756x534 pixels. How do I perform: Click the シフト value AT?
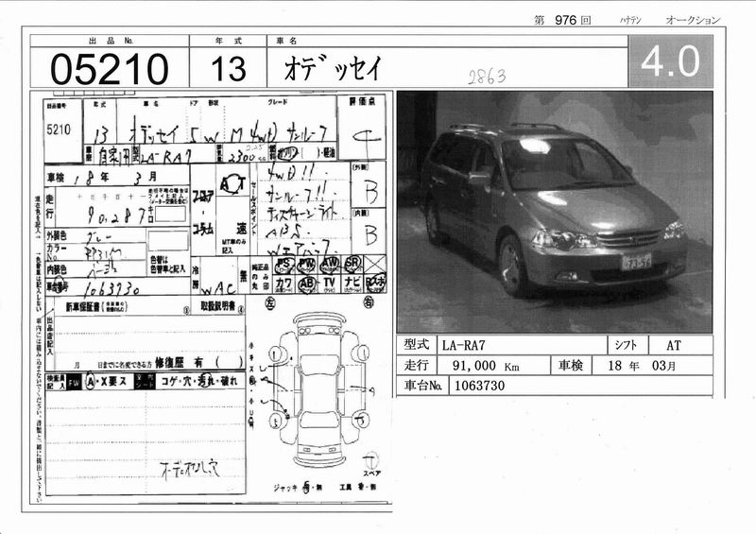(x=674, y=345)
